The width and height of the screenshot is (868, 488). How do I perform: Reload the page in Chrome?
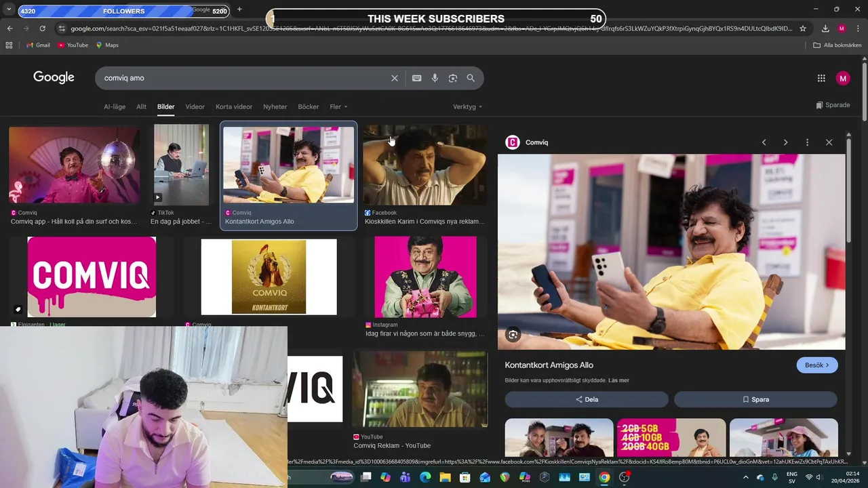(42, 28)
